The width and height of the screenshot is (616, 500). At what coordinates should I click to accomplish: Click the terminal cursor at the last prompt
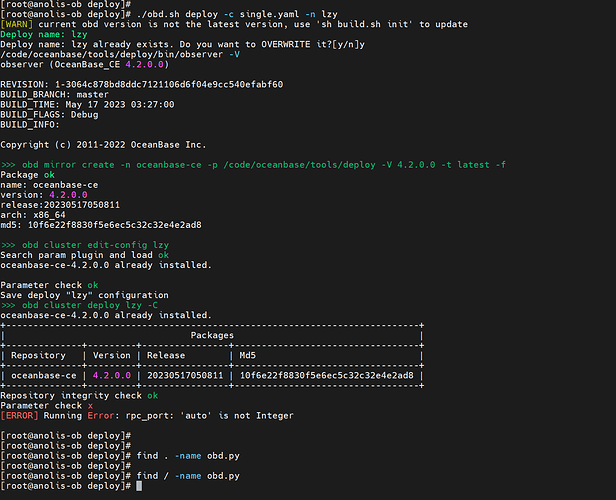click(x=139, y=486)
